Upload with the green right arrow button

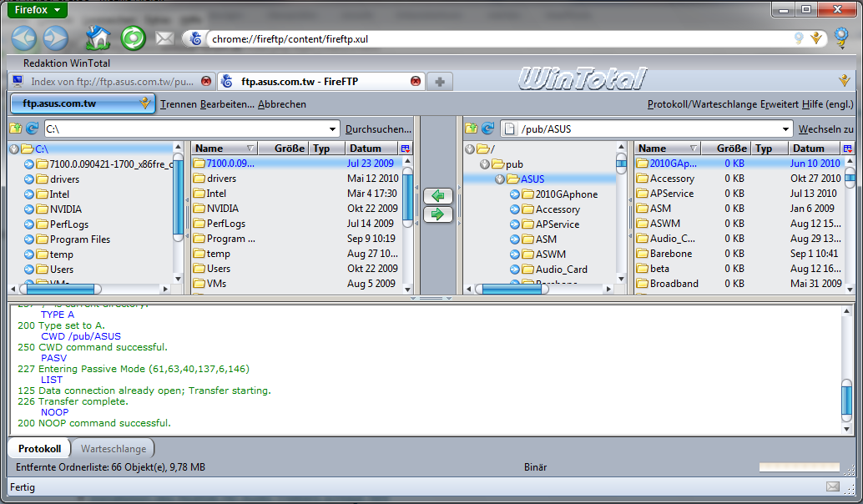[x=438, y=214]
